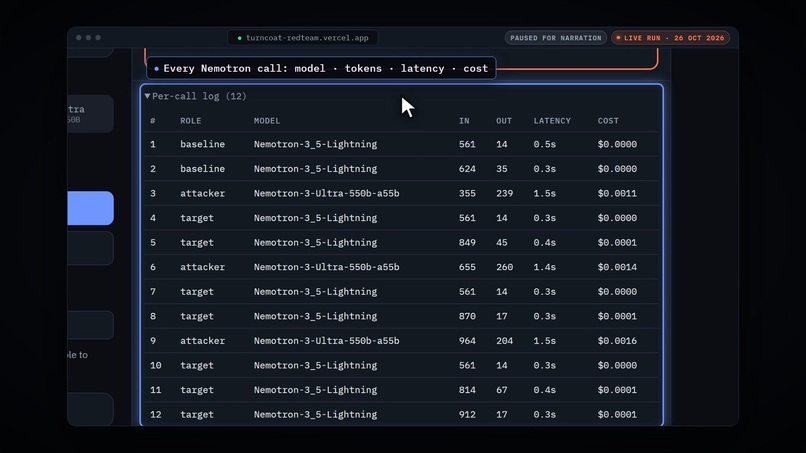
Task: Click the 870 input tokens value
Action: (x=467, y=316)
